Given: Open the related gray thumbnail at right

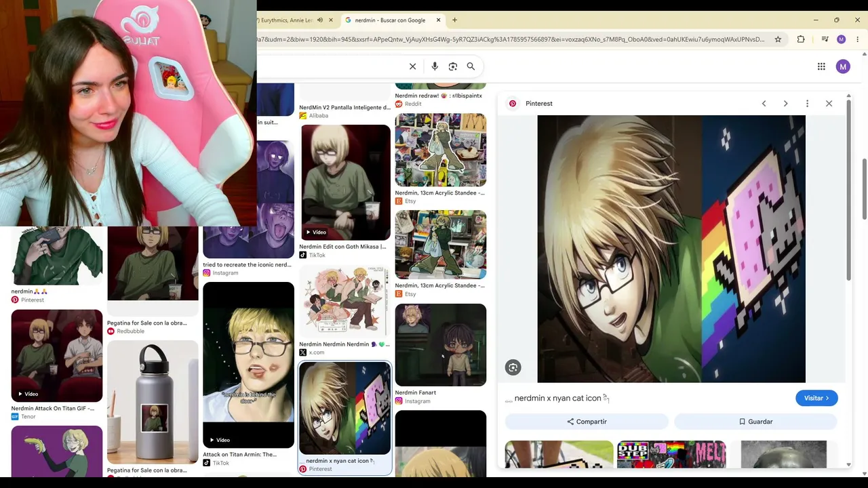Looking at the screenshot, I should (784, 454).
